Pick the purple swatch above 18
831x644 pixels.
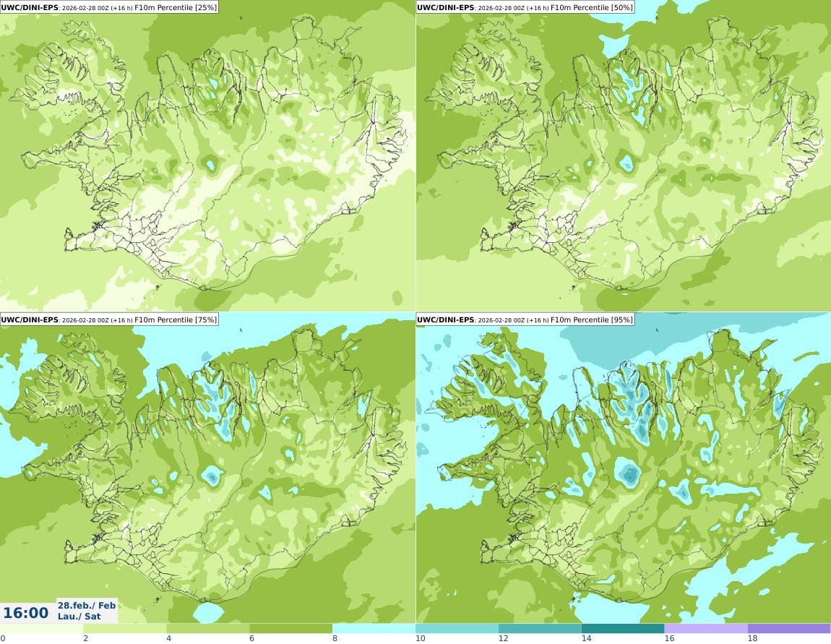click(789, 629)
